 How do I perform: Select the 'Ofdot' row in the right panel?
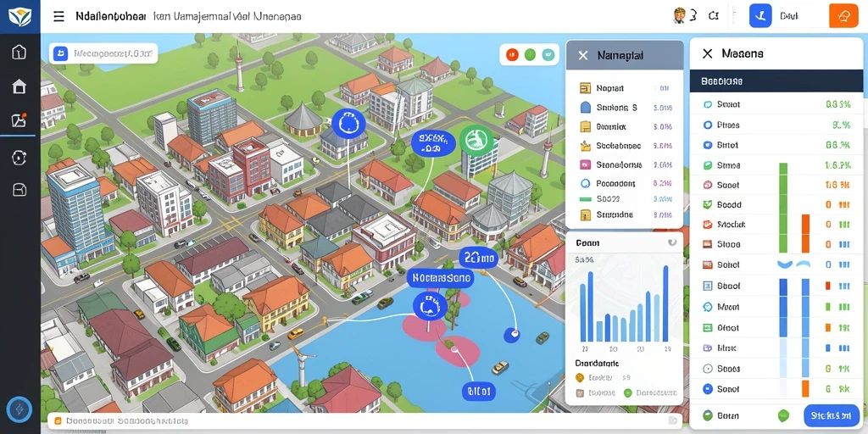tap(776, 328)
